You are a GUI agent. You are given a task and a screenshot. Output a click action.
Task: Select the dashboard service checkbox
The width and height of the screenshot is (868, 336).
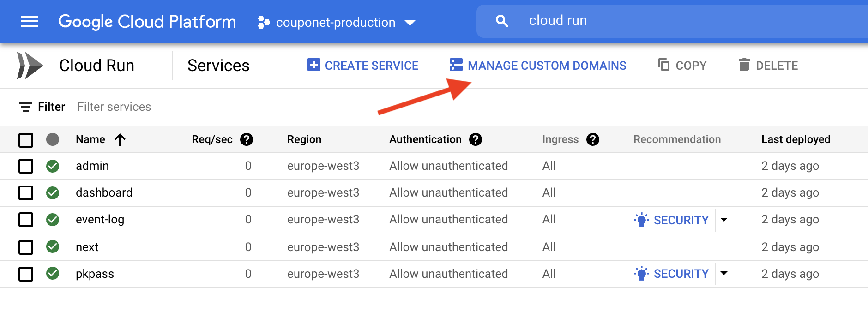[26, 193]
